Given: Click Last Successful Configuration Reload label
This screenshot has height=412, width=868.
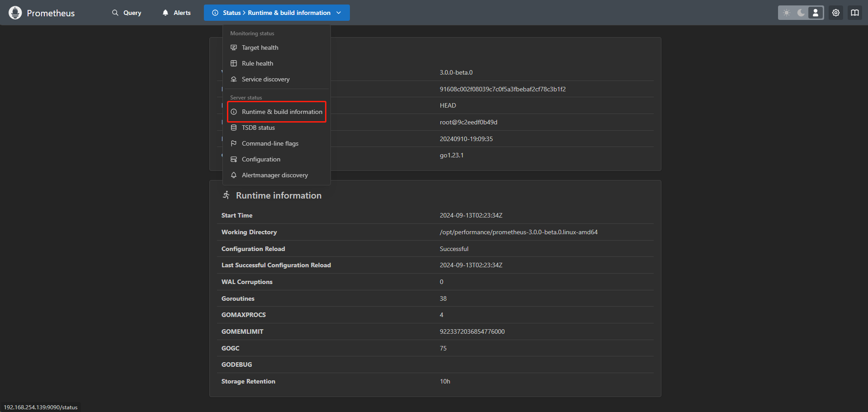Looking at the screenshot, I should [276, 265].
